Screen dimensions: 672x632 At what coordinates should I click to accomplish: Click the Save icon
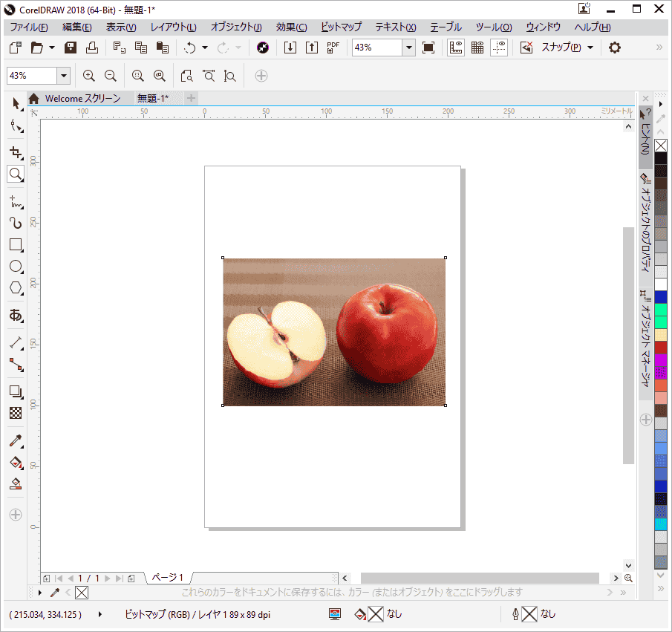pyautogui.click(x=71, y=48)
